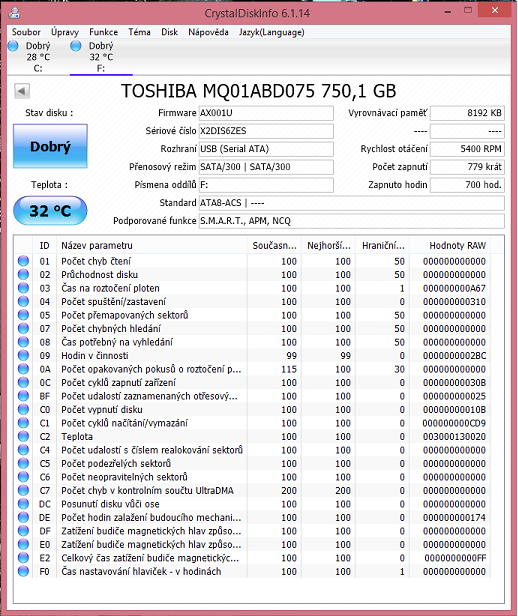Click status icon of row C2 Teplota
518x616 pixels.
[24, 436]
